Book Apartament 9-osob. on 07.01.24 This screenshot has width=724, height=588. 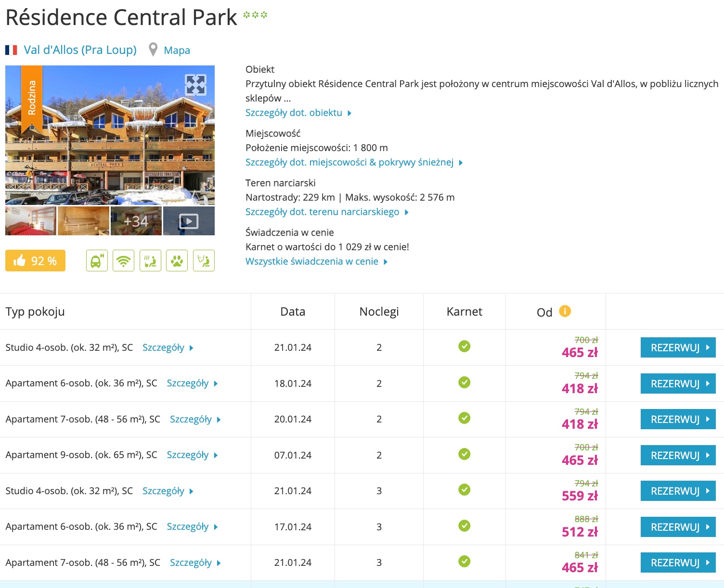(x=678, y=455)
